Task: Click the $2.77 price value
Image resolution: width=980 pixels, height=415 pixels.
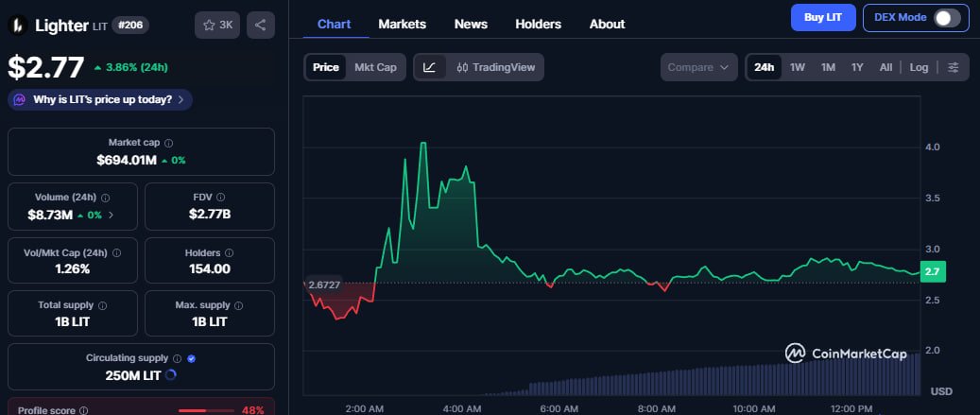Action: tap(45, 67)
